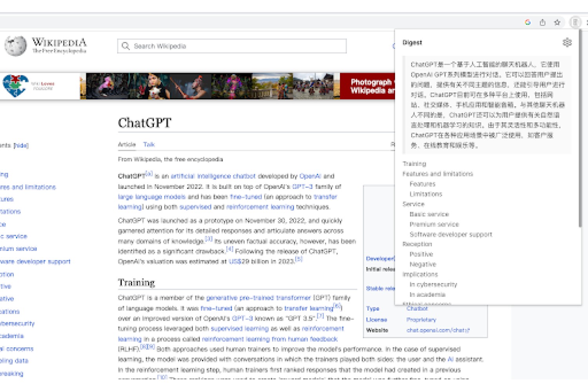Jump to Training in Digest outline
Viewport: 588px width, 392px height.
click(414, 163)
